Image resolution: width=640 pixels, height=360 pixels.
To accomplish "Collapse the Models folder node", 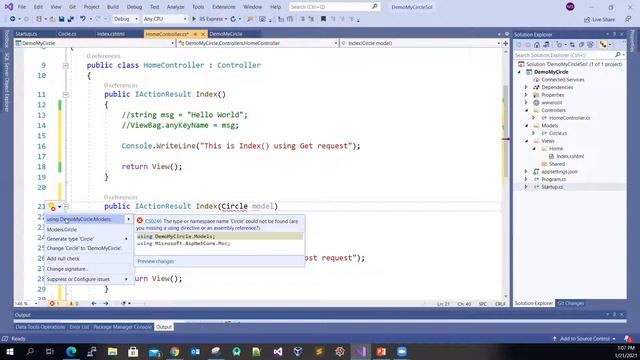I will click(x=526, y=125).
